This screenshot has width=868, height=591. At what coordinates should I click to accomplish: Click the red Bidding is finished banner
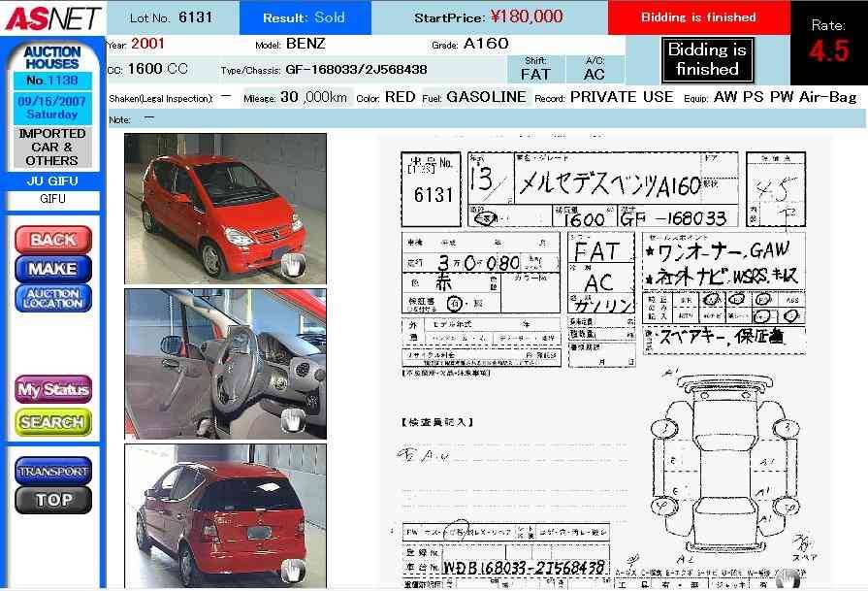[x=698, y=17]
